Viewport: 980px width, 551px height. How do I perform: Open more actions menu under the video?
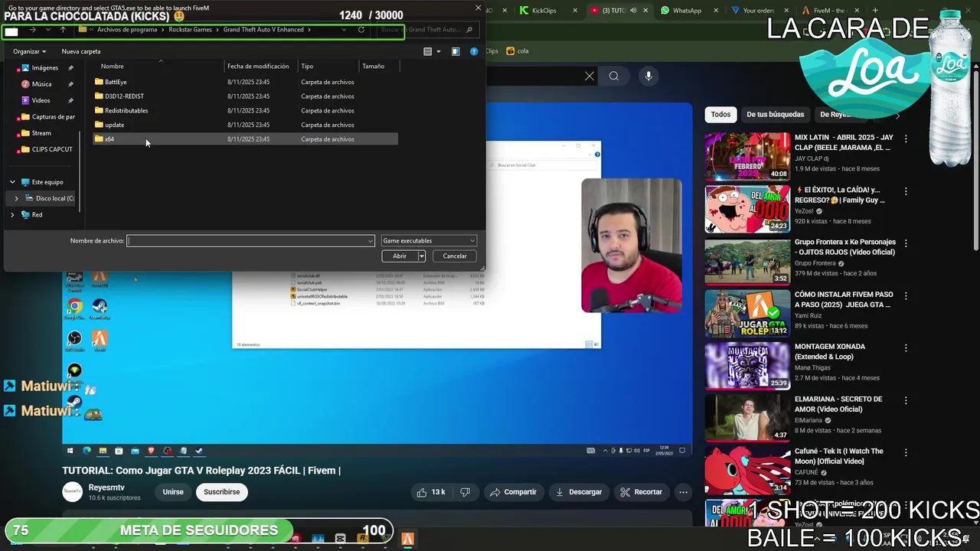click(684, 492)
